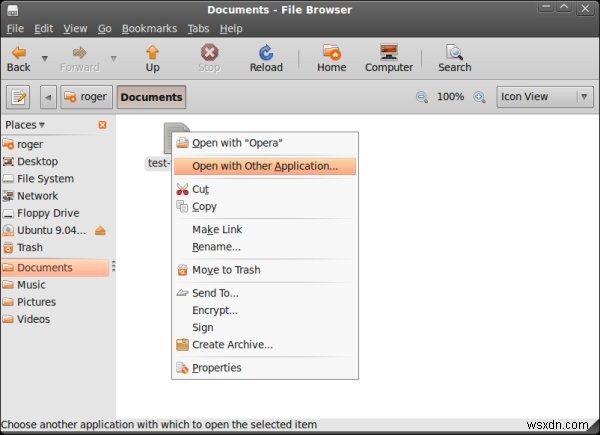Open the Computer location
This screenshot has height=435, width=600.
pos(389,59)
